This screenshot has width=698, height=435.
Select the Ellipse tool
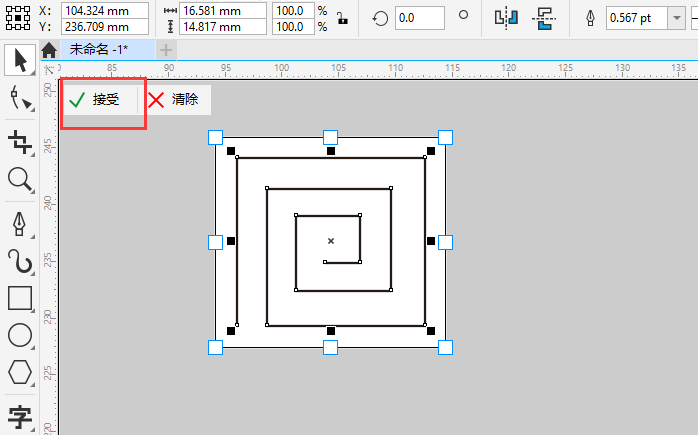tap(20, 335)
